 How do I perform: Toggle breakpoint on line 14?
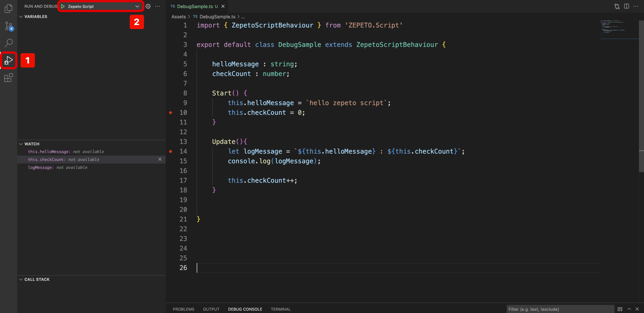(170, 151)
